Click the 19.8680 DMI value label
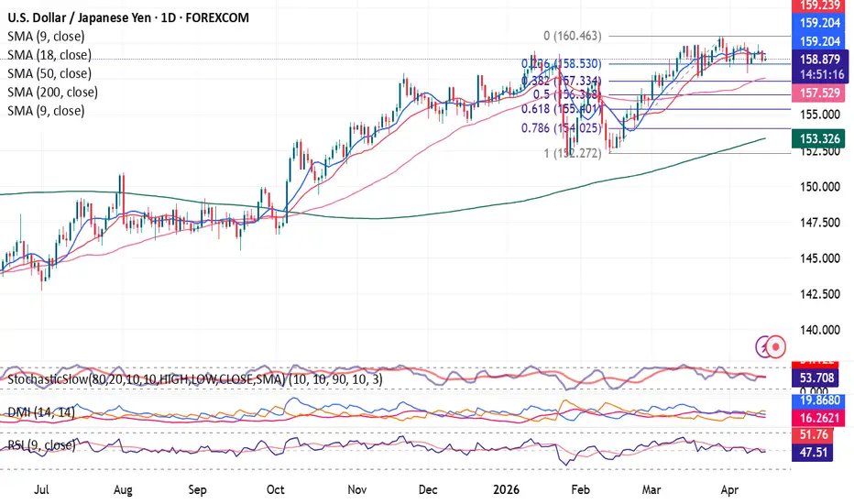854x504 pixels. 819,401
